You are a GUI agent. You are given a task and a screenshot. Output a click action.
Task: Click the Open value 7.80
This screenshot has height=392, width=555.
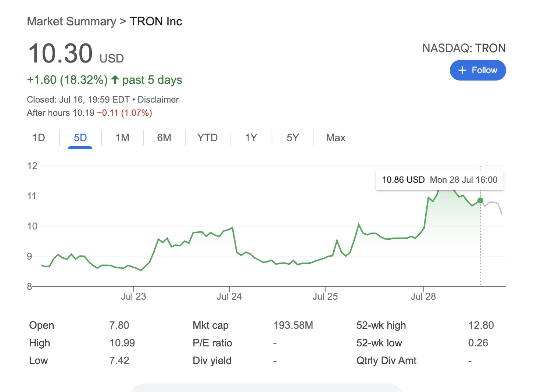[x=119, y=325]
